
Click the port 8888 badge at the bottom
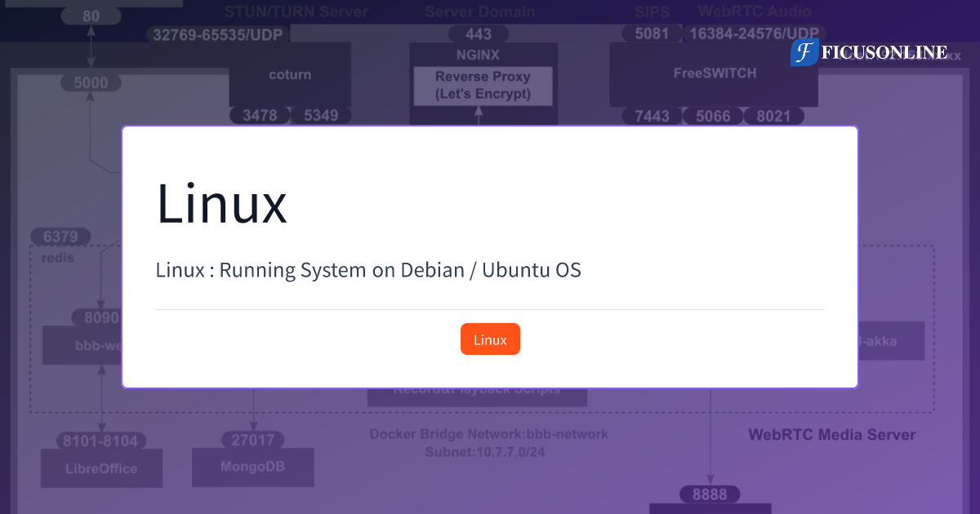point(710,494)
